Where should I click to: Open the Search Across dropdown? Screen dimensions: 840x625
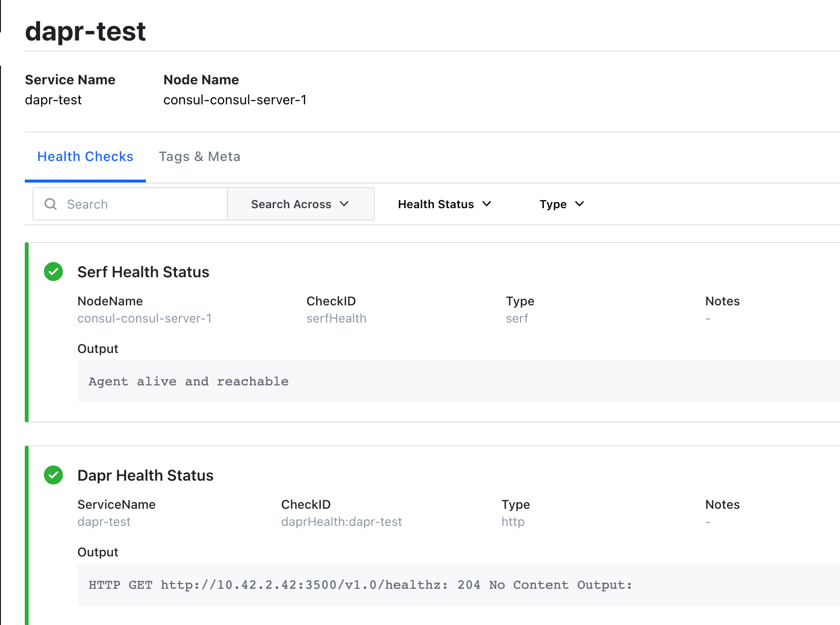coord(300,204)
